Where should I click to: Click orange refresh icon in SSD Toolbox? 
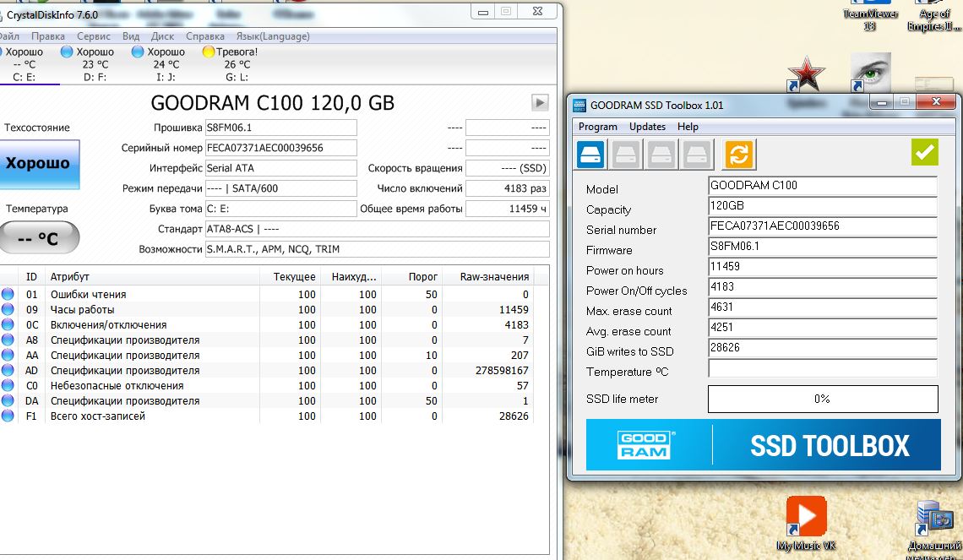click(x=739, y=154)
